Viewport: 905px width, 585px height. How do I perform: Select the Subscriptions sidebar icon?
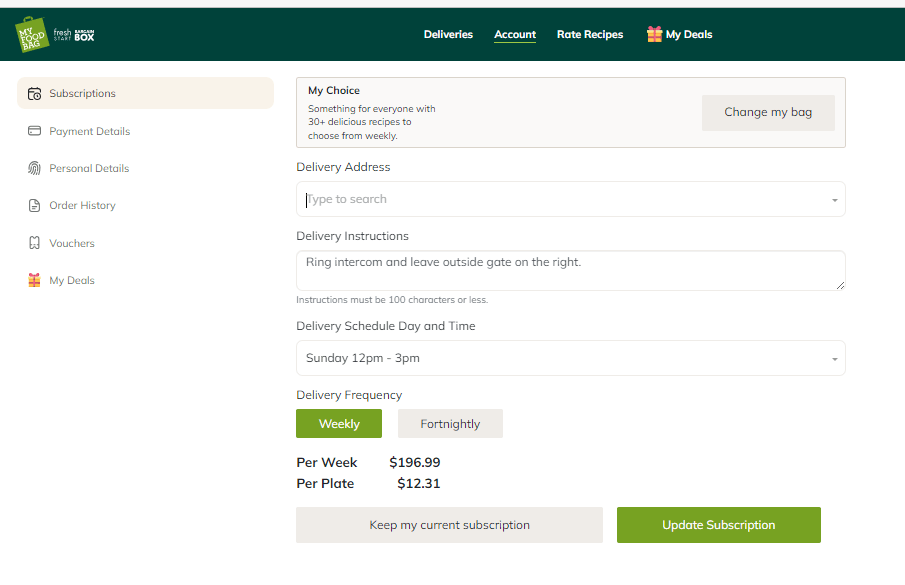click(x=33, y=93)
